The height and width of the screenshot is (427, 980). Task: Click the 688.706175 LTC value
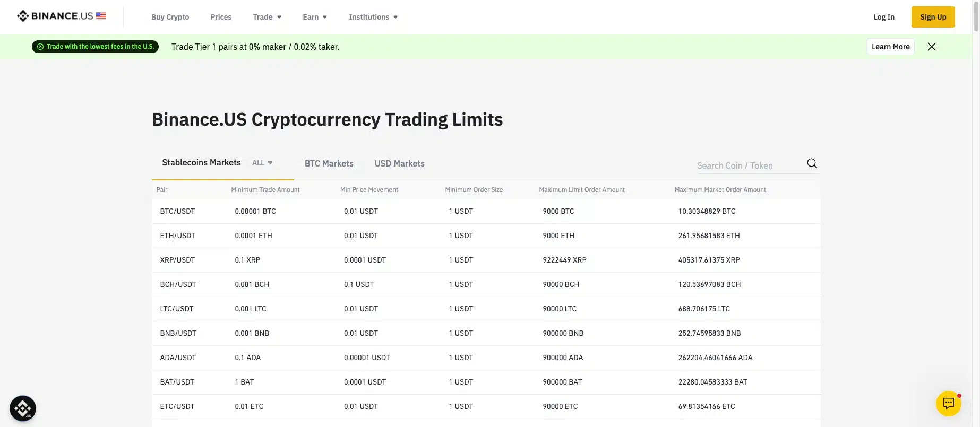pyautogui.click(x=704, y=309)
